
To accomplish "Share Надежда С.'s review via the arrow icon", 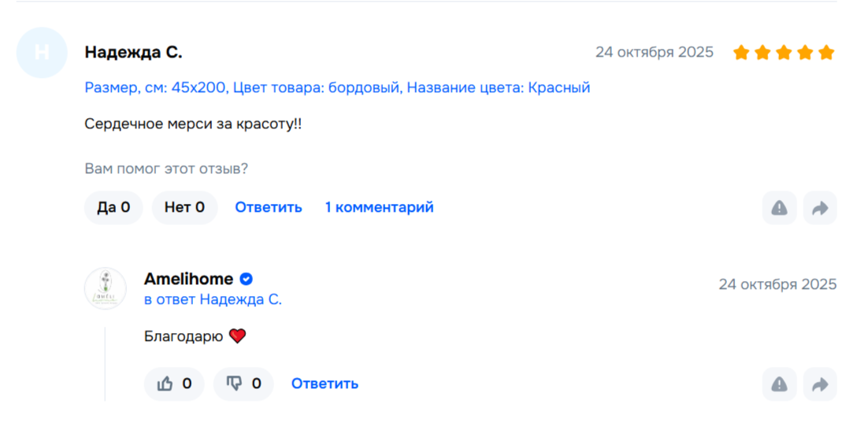I will 820,208.
